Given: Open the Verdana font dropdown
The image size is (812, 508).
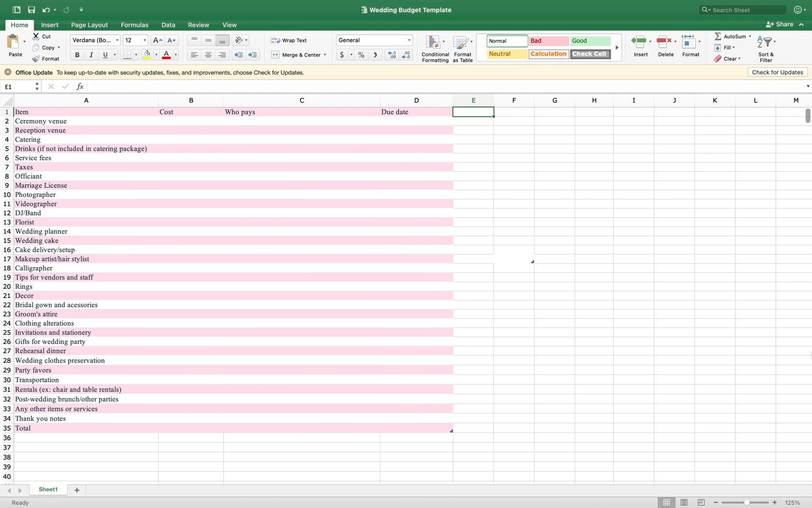Looking at the screenshot, I should pyautogui.click(x=116, y=40).
